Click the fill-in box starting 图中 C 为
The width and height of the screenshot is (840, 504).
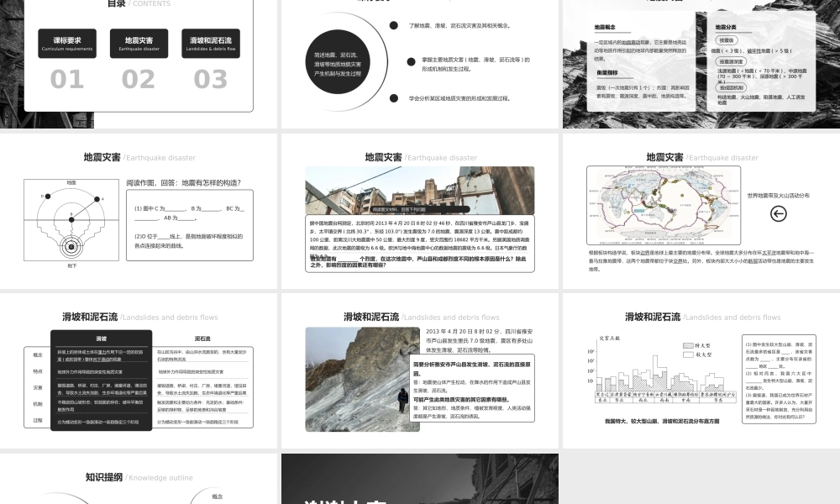pyautogui.click(x=190, y=225)
